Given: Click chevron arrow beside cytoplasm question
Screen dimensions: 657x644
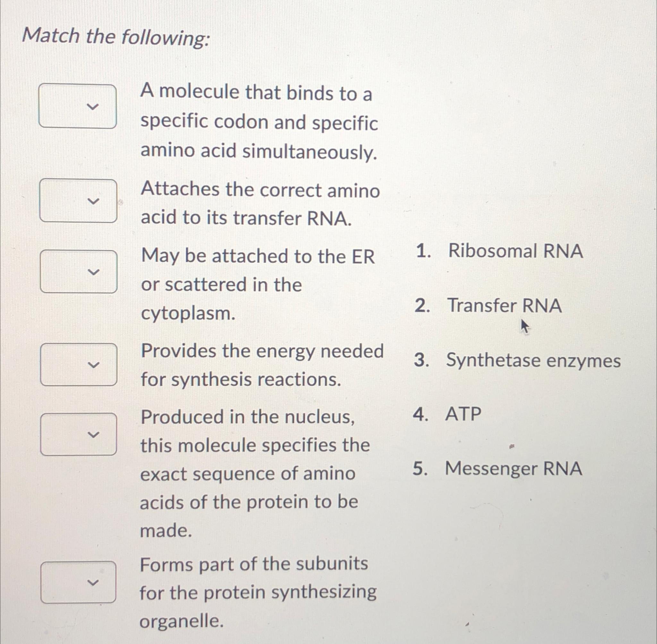Looking at the screenshot, I should click(94, 272).
